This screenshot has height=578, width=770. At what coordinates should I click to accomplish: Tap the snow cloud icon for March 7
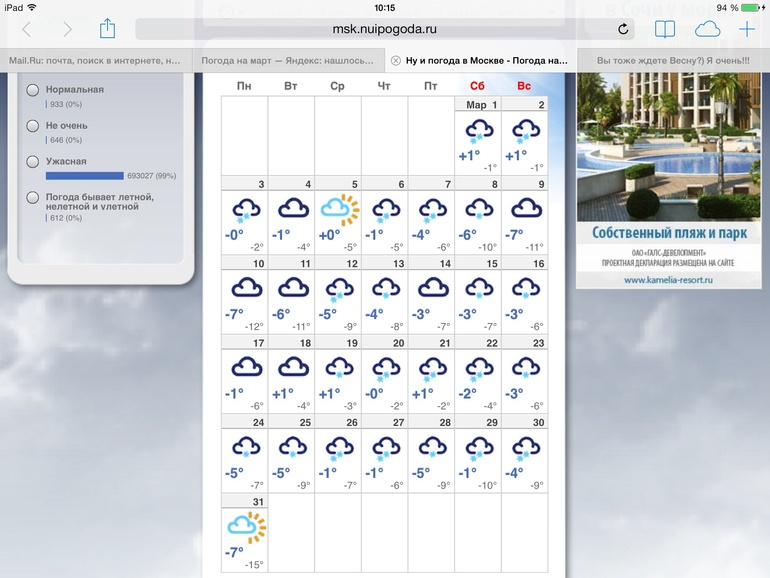click(433, 211)
